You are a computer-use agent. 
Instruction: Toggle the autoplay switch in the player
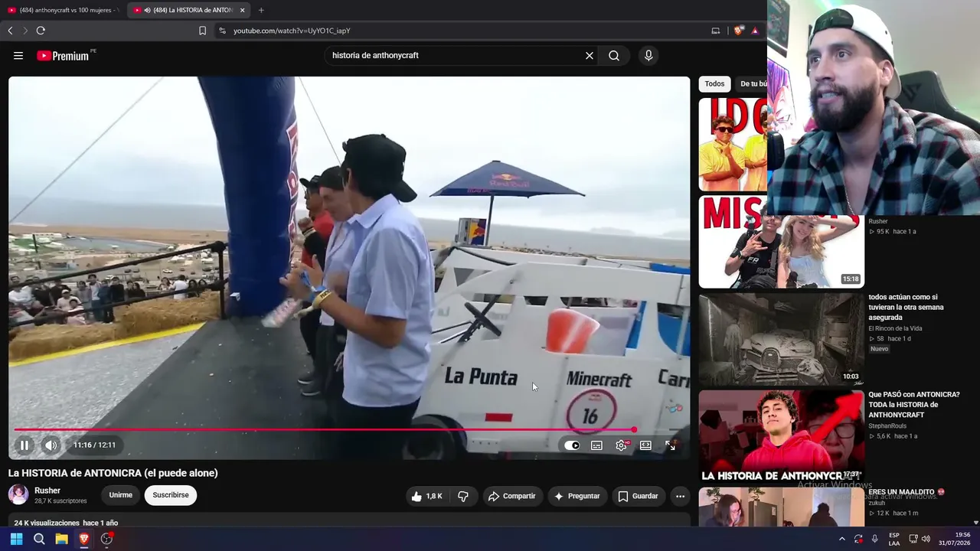(572, 445)
